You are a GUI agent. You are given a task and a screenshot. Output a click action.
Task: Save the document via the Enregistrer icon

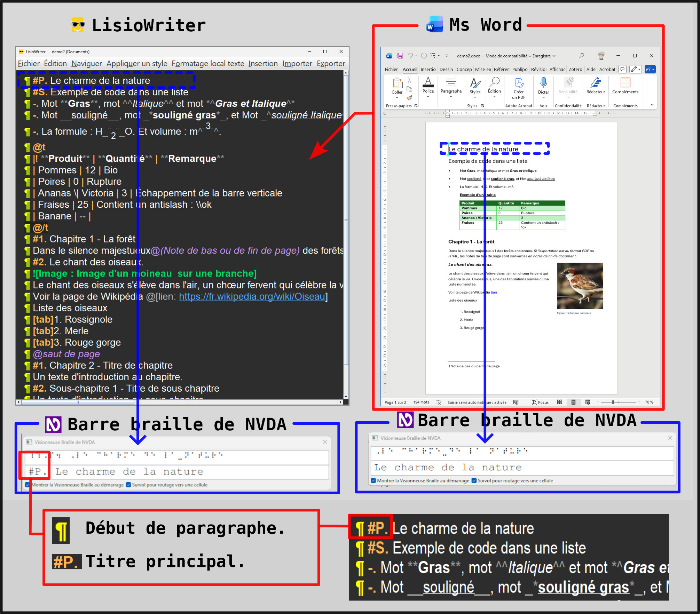(x=400, y=55)
